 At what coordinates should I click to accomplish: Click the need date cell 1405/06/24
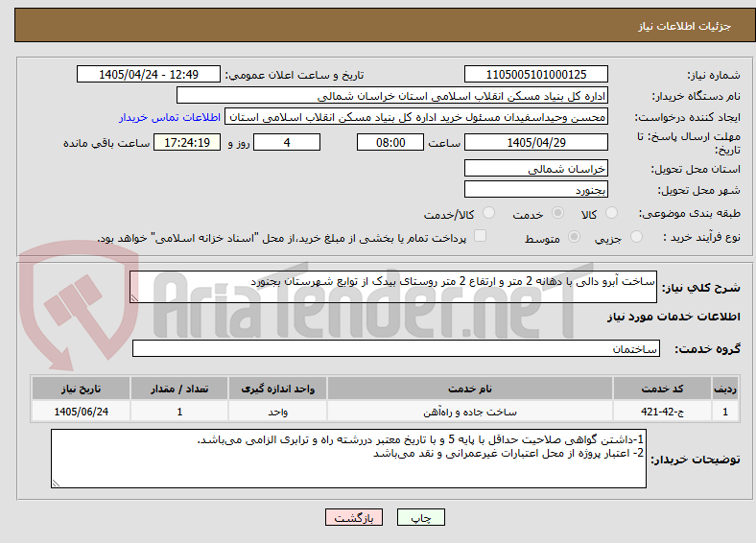81,412
